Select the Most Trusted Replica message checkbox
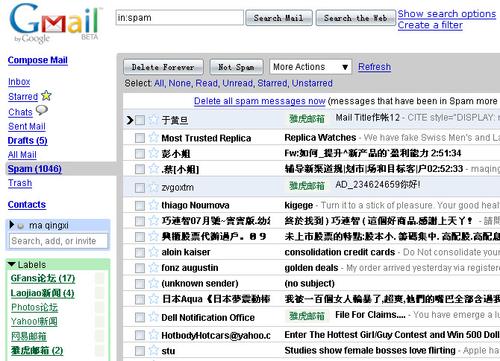 pos(140,138)
